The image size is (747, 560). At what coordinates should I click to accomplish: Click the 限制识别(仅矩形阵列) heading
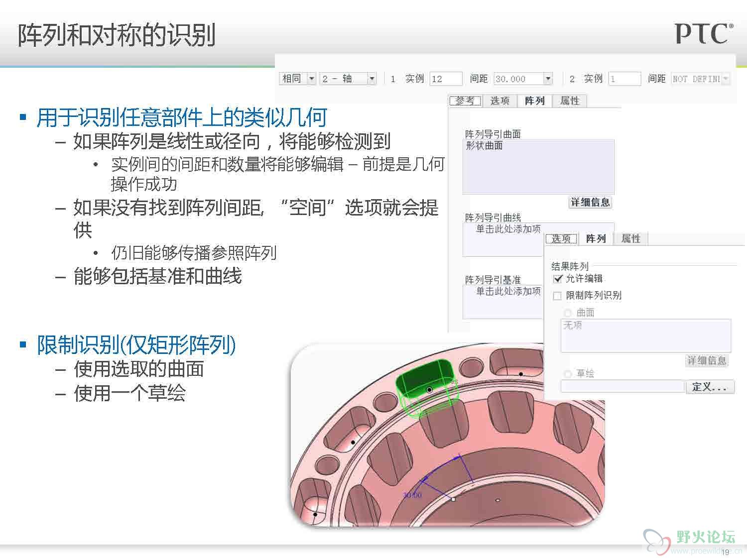pos(136,345)
